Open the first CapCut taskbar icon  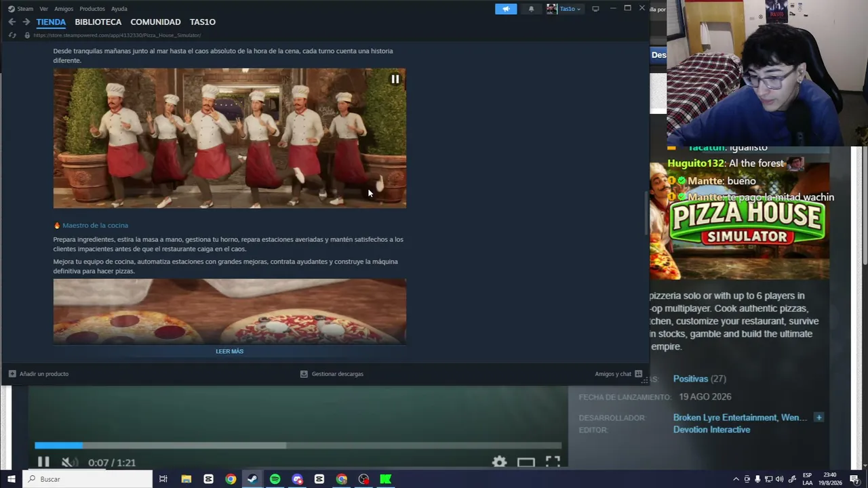coord(208,479)
